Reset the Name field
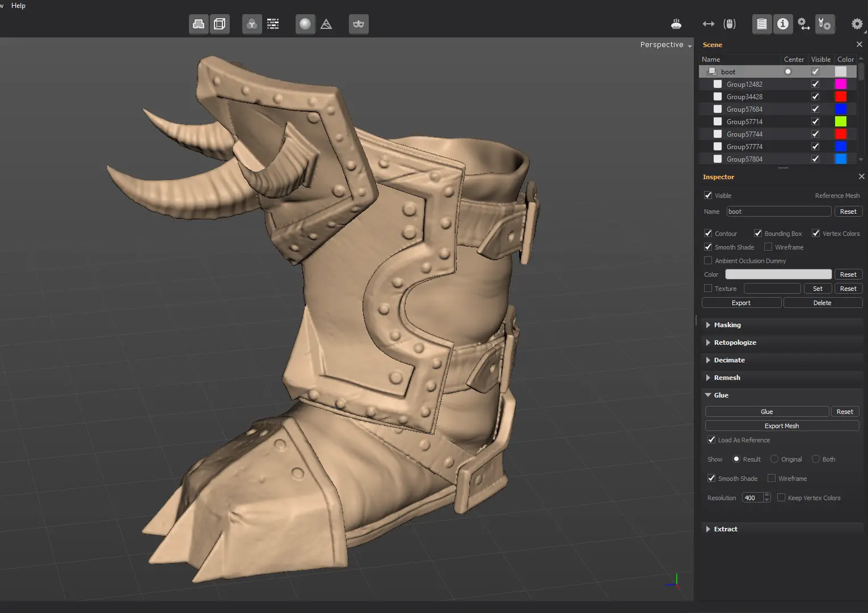 point(848,212)
